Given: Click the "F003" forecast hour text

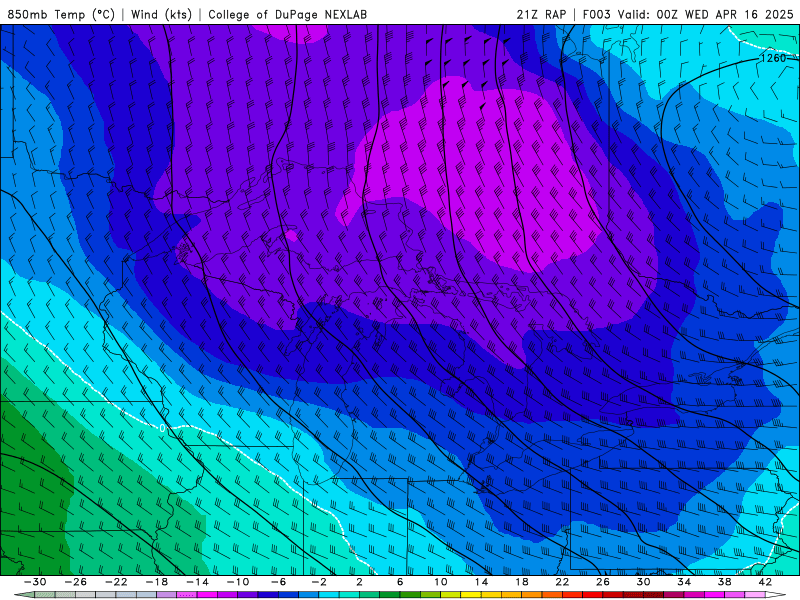Looking at the screenshot, I should (x=597, y=14).
